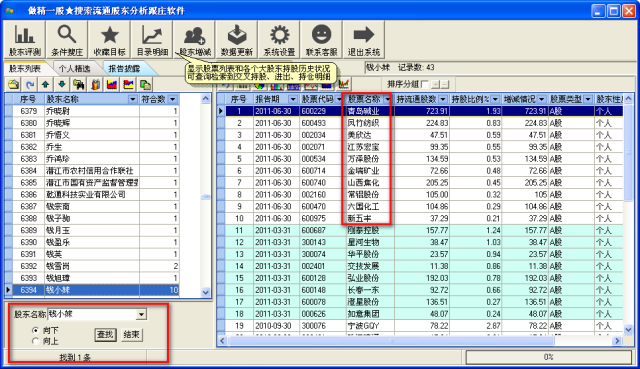This screenshot has width=640, height=369.
Task: Click the plus button beside 排序分组
Action: point(436,84)
